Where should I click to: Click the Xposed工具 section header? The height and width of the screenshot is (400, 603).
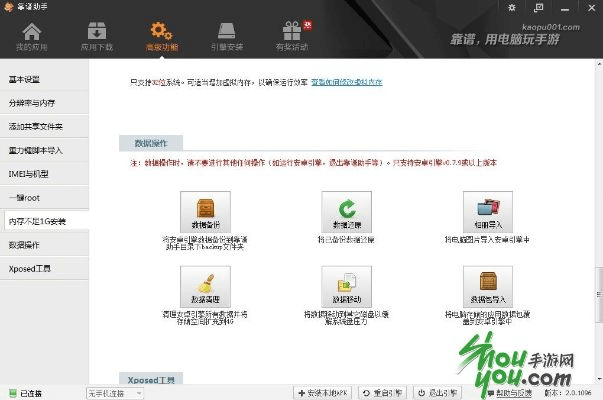[x=151, y=379]
